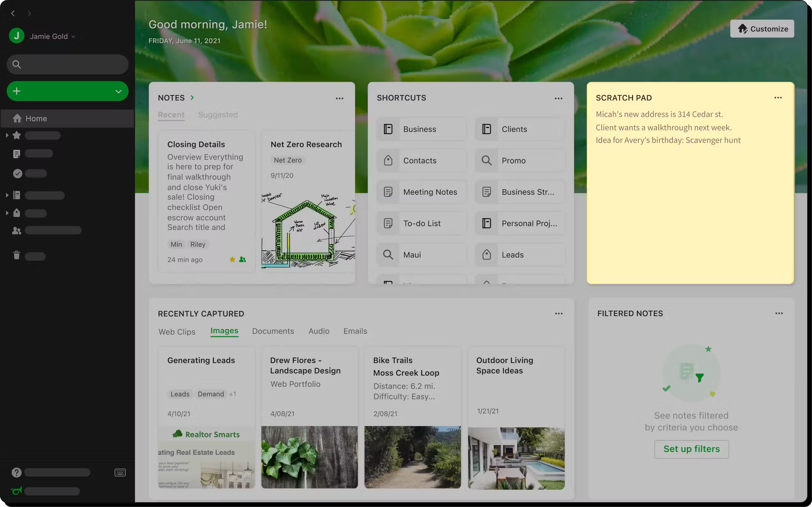Viewport: 812px width, 507px height.
Task: Open the tasks checkmark icon in sidebar
Action: point(17,173)
